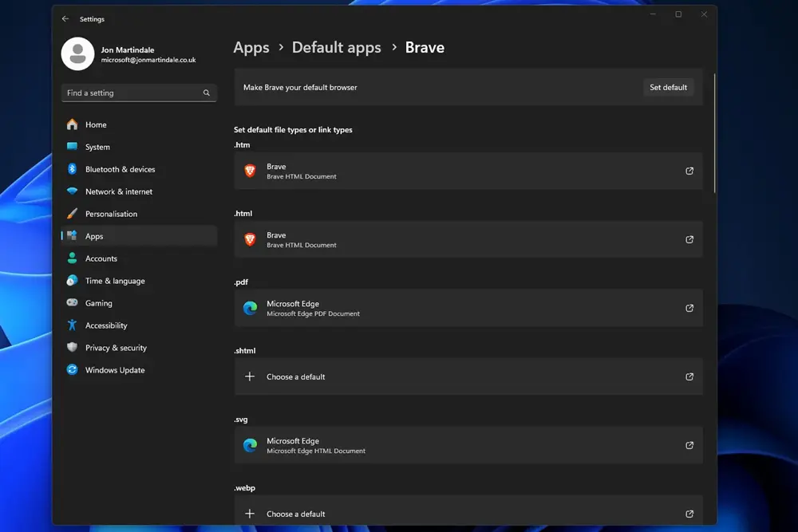Click the Bluetooth icon in sidebar
The width and height of the screenshot is (798, 532).
[x=73, y=169]
